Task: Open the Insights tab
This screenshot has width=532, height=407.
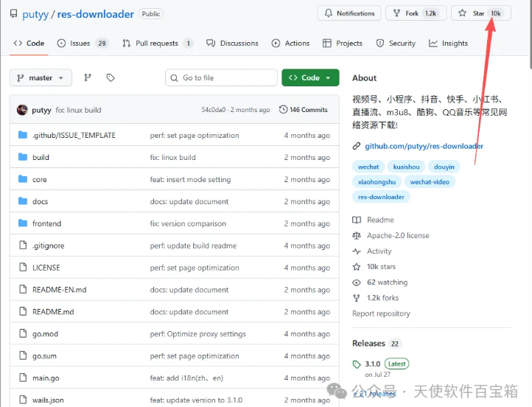Action: tap(449, 43)
